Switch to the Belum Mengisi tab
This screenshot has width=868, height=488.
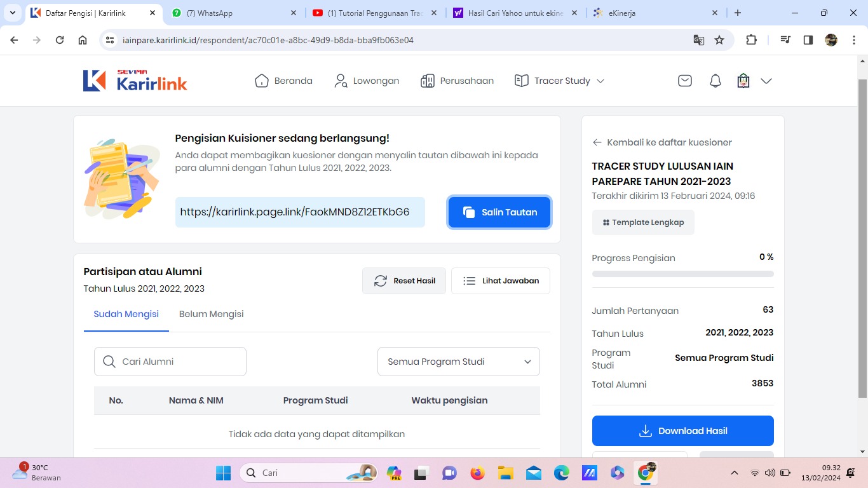point(211,314)
